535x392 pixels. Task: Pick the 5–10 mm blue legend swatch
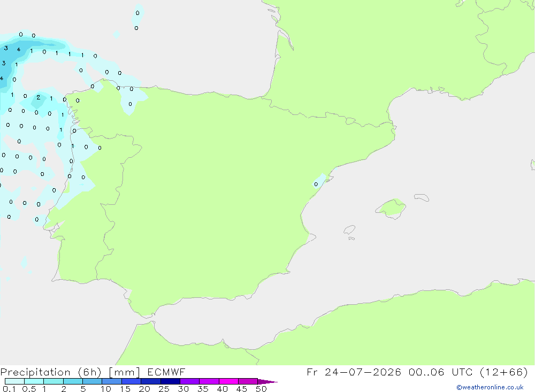[x=93, y=381]
